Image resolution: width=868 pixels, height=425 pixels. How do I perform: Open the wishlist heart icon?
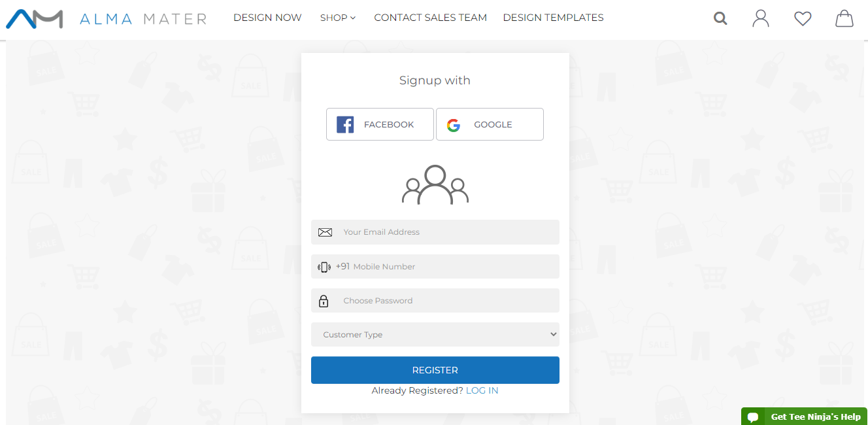[803, 19]
